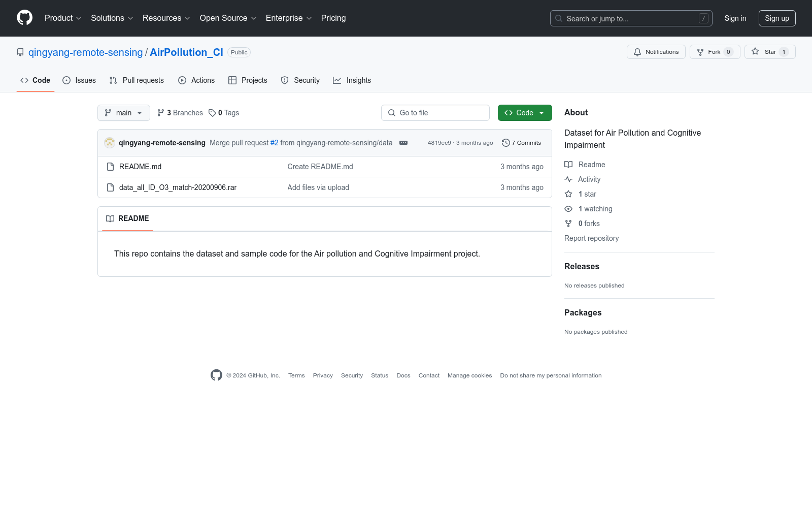Click the commit author avatar
The height and width of the screenshot is (508, 812).
[x=110, y=143]
